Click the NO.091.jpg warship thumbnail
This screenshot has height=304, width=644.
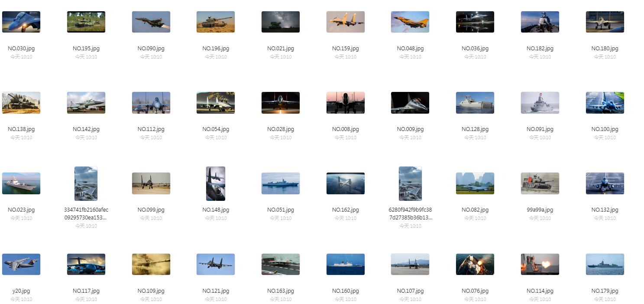click(540, 103)
